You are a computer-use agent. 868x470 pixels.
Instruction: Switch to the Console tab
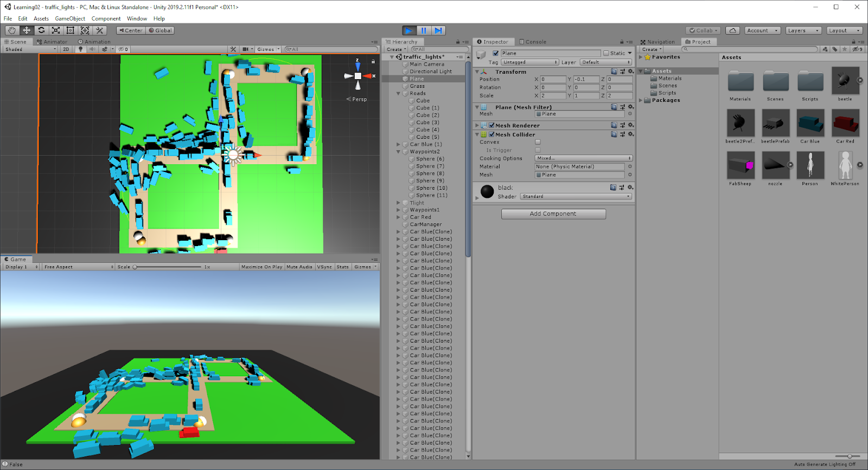tap(532, 42)
